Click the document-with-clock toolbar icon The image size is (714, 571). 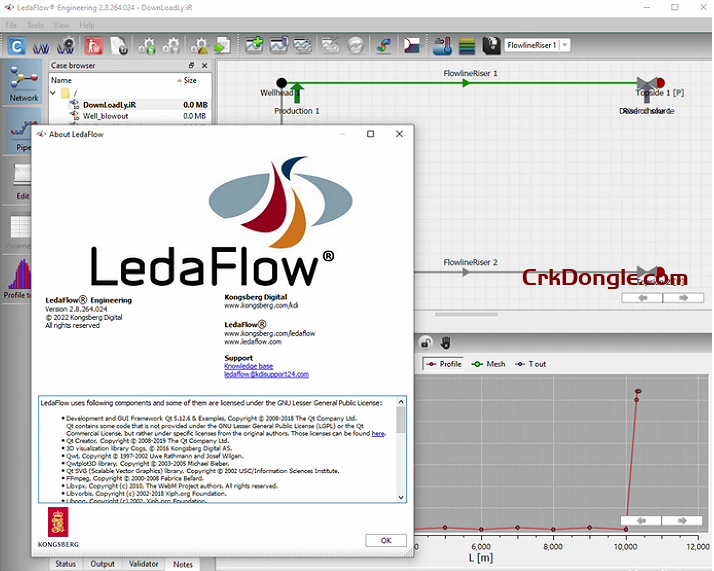pyautogui.click(x=119, y=46)
